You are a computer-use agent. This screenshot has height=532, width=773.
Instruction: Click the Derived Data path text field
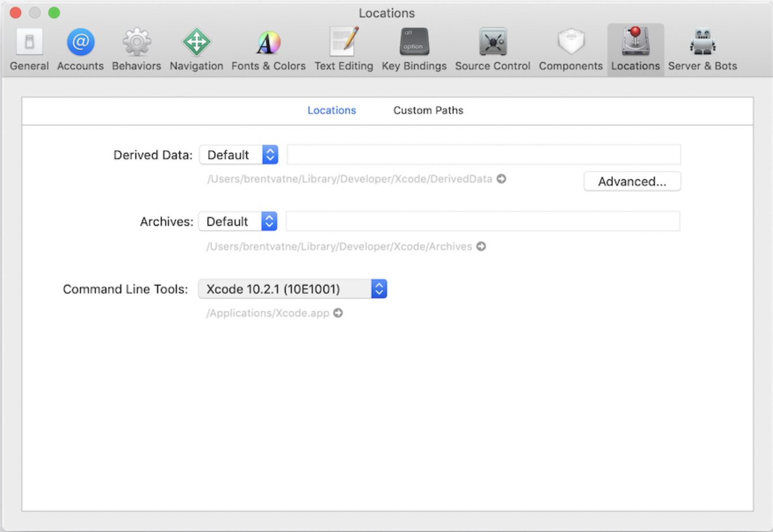coord(483,155)
